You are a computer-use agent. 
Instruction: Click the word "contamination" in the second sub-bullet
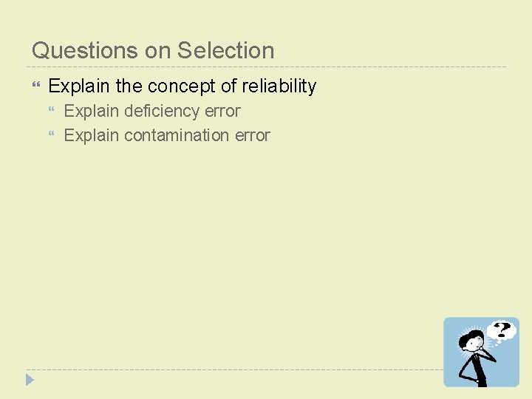tap(177, 135)
